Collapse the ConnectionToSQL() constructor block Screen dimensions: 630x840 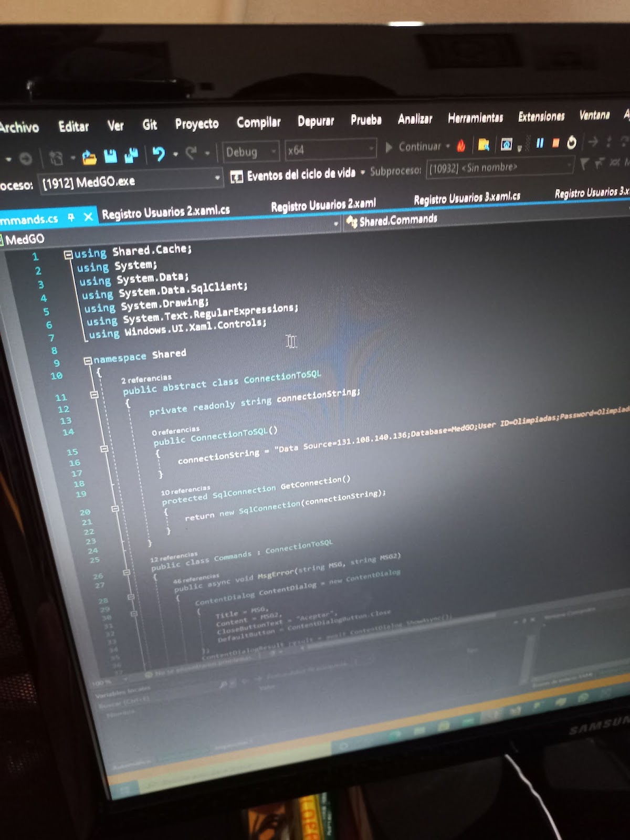pos(104,449)
